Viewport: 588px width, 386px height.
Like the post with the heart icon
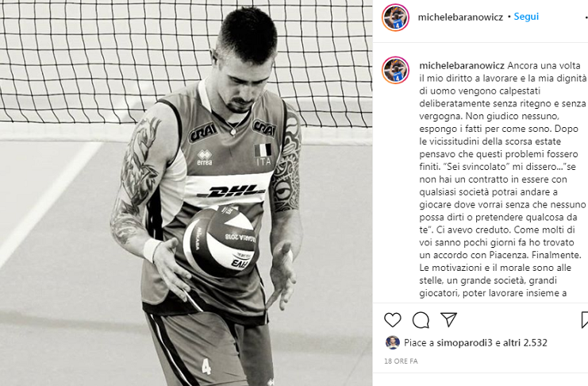click(393, 320)
